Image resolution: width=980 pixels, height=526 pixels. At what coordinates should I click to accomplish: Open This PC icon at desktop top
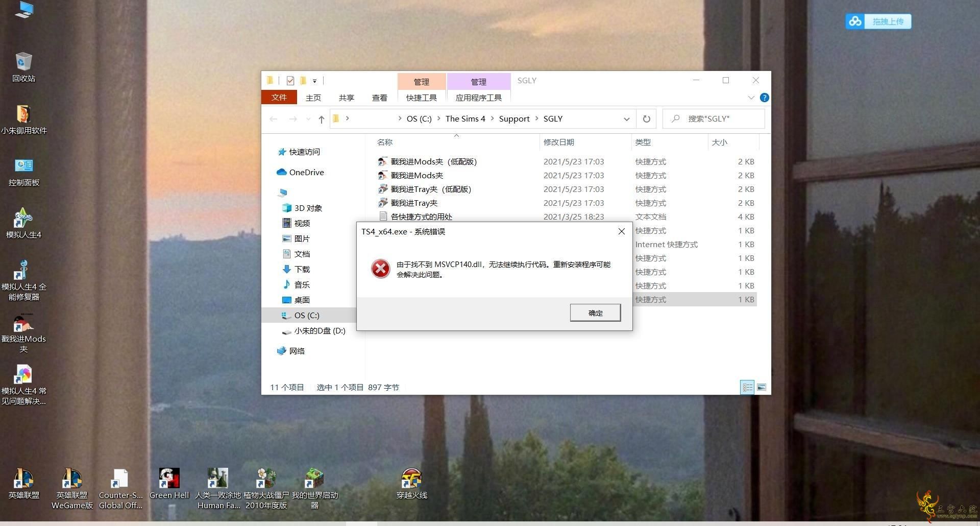tap(23, 9)
